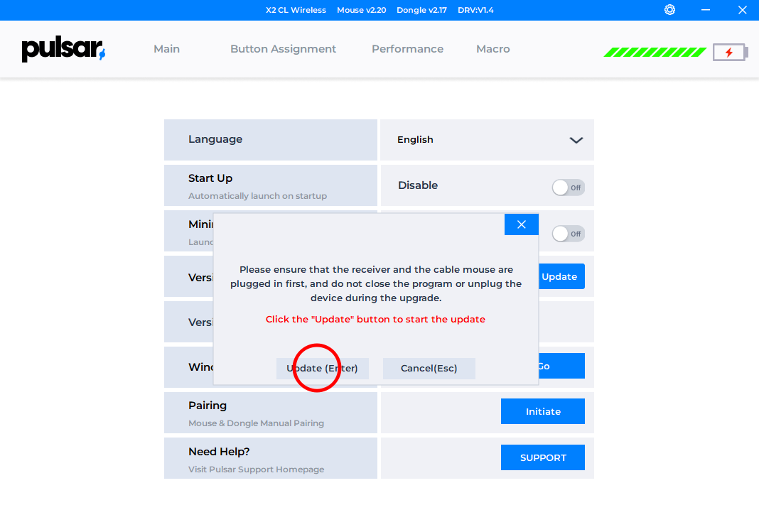The image size is (759, 532).
Task: Expand the English language dropdown
Action: coord(487,140)
